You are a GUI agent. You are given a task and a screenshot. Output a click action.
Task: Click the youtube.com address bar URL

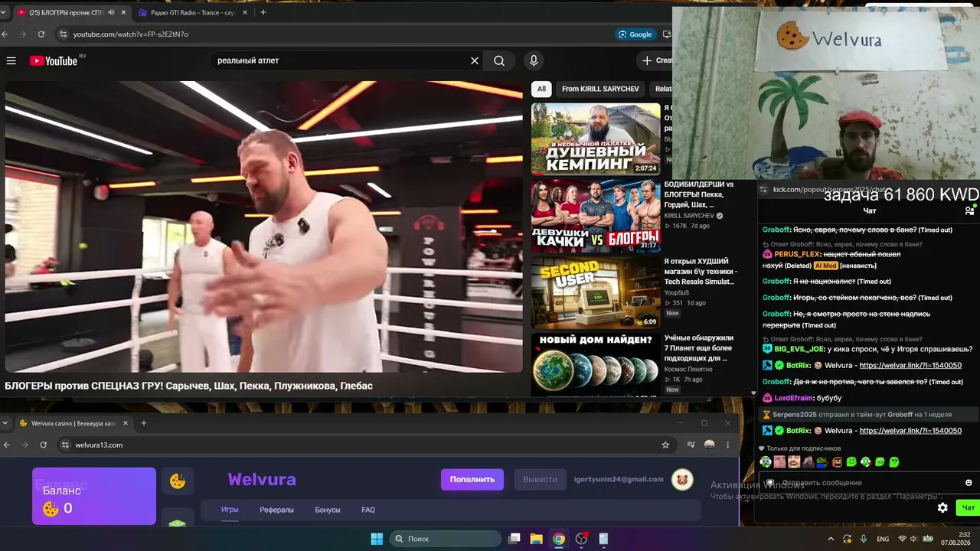[x=131, y=34]
